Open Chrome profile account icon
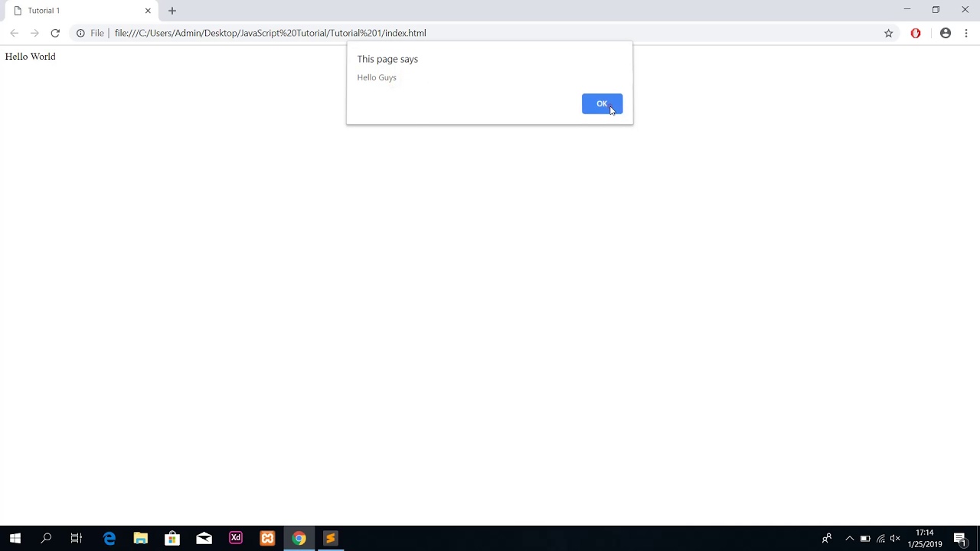Image resolution: width=980 pixels, height=551 pixels. click(946, 33)
